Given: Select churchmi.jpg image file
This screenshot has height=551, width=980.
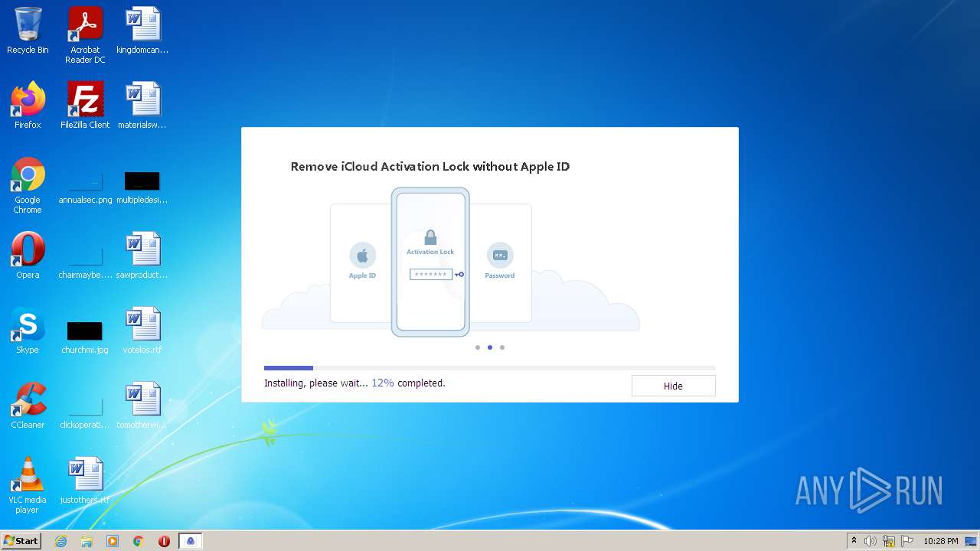Looking at the screenshot, I should 85,338.
